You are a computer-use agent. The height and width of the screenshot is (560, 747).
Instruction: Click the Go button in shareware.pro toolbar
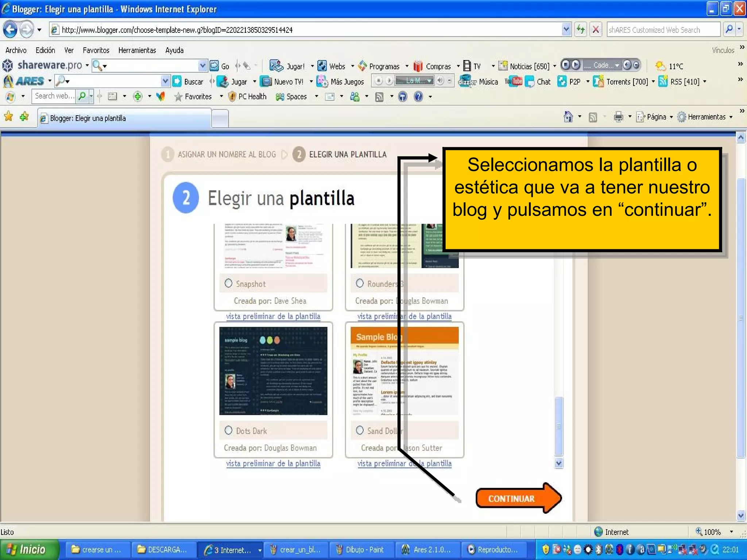220,66
